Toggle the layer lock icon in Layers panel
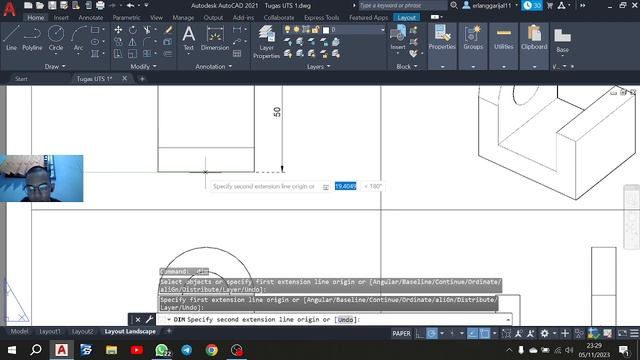Viewport: 640px width, 360px height. [315, 29]
